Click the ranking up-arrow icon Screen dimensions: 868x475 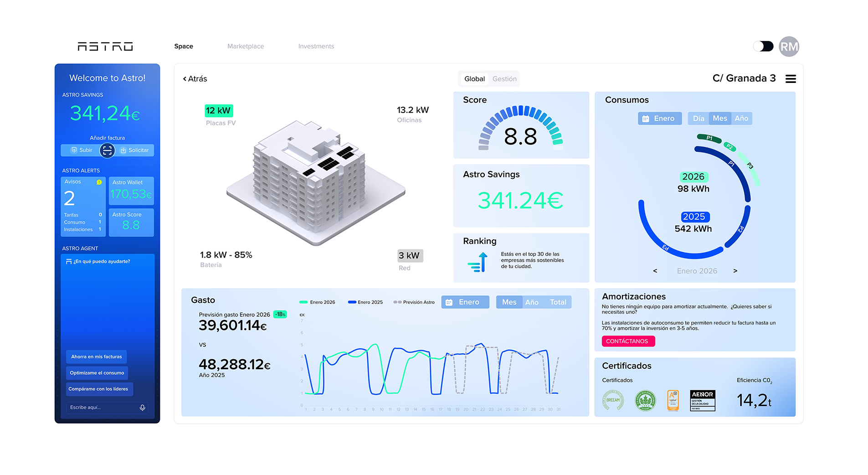pyautogui.click(x=478, y=262)
